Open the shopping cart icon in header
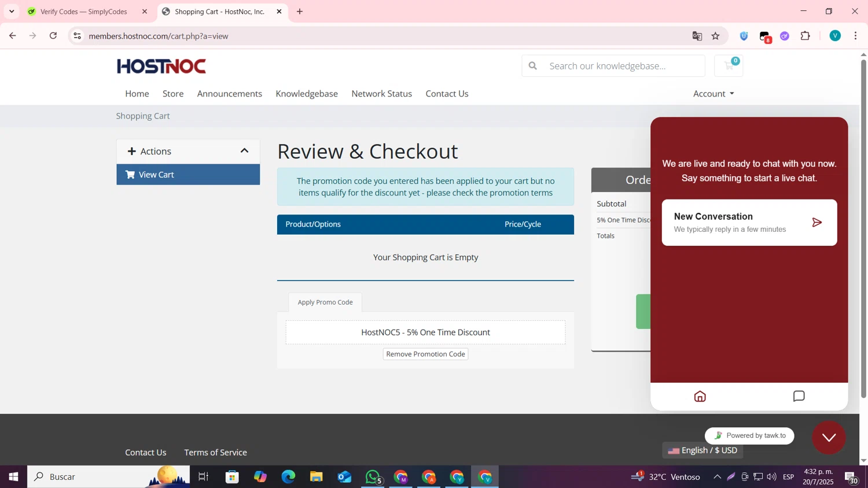 coord(729,66)
